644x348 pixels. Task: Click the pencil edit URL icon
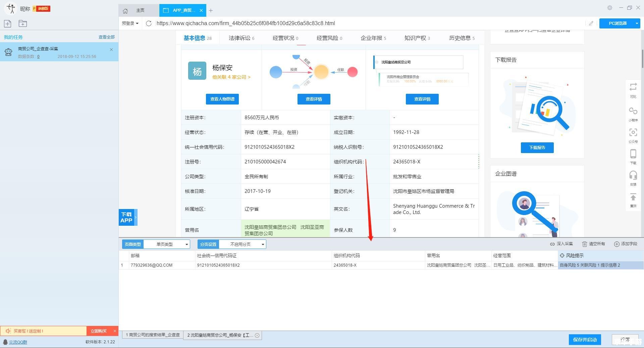pyautogui.click(x=591, y=23)
